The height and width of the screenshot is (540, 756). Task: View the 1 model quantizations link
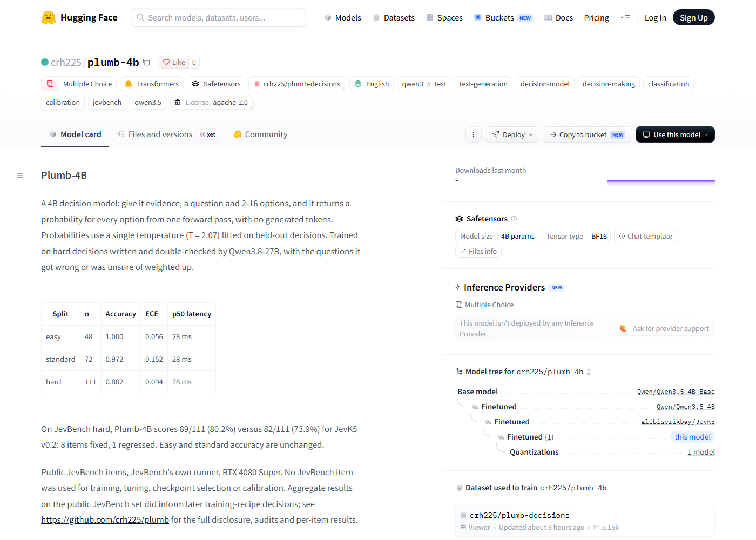click(x=701, y=452)
